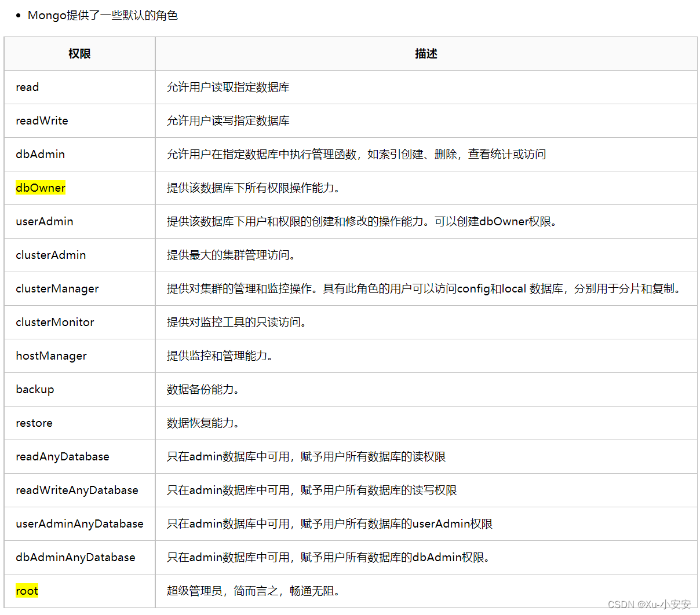Click the hostManager role cell

pos(51,356)
